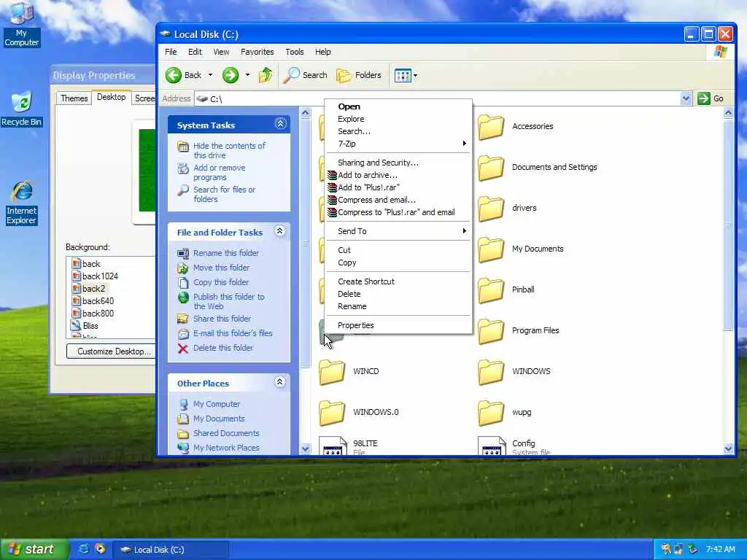The width and height of the screenshot is (747, 560).
Task: Toggle the Folders pane button
Action: (x=359, y=75)
